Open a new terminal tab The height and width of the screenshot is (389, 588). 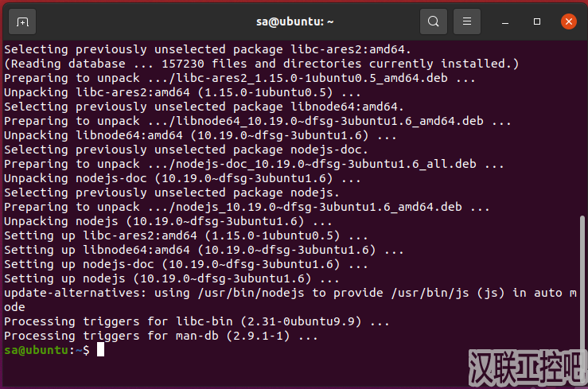pos(22,21)
